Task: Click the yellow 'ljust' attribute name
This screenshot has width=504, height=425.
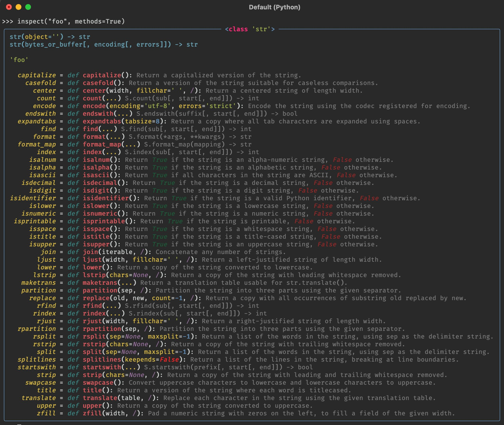Action: [x=46, y=260]
